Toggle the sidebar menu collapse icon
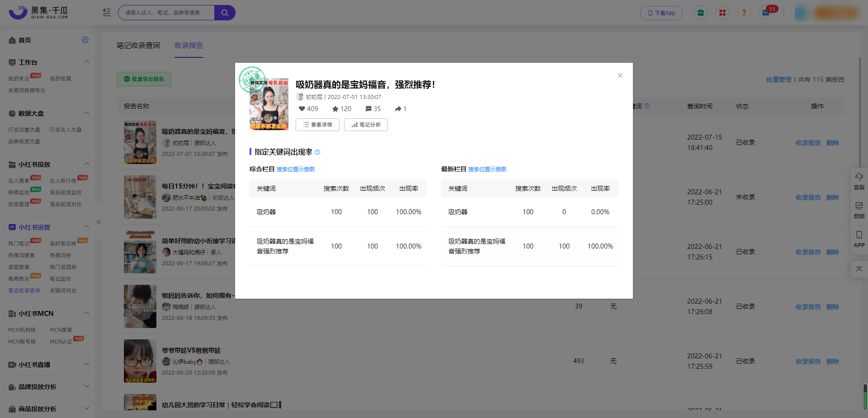The height and width of the screenshot is (418, 868). coord(107,13)
